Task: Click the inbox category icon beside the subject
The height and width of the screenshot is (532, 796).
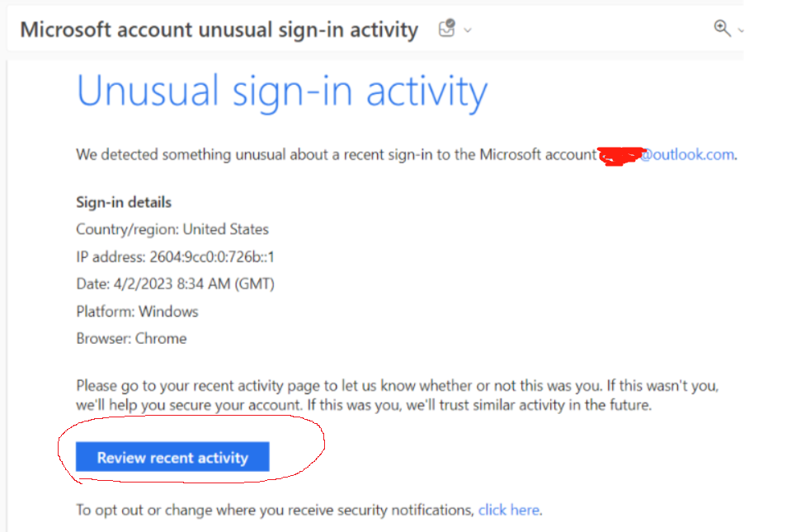Action: [446, 30]
